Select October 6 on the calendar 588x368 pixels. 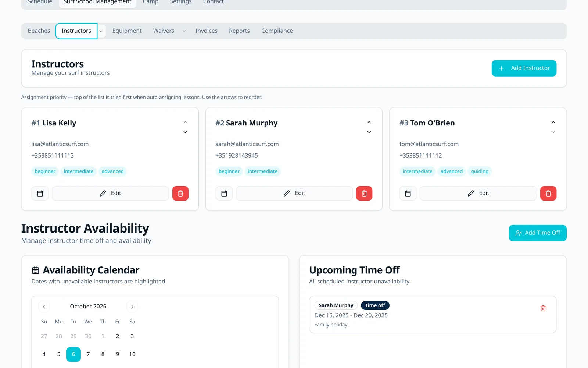73,354
